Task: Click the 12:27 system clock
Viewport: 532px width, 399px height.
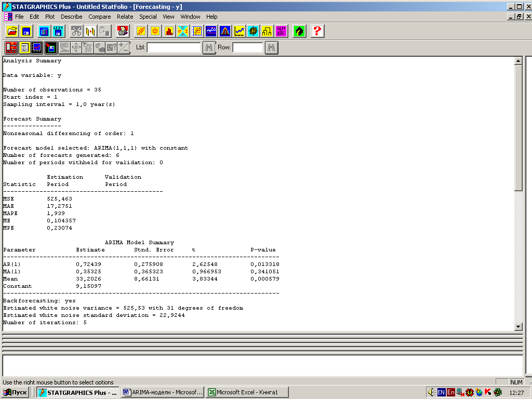Action: point(516,393)
